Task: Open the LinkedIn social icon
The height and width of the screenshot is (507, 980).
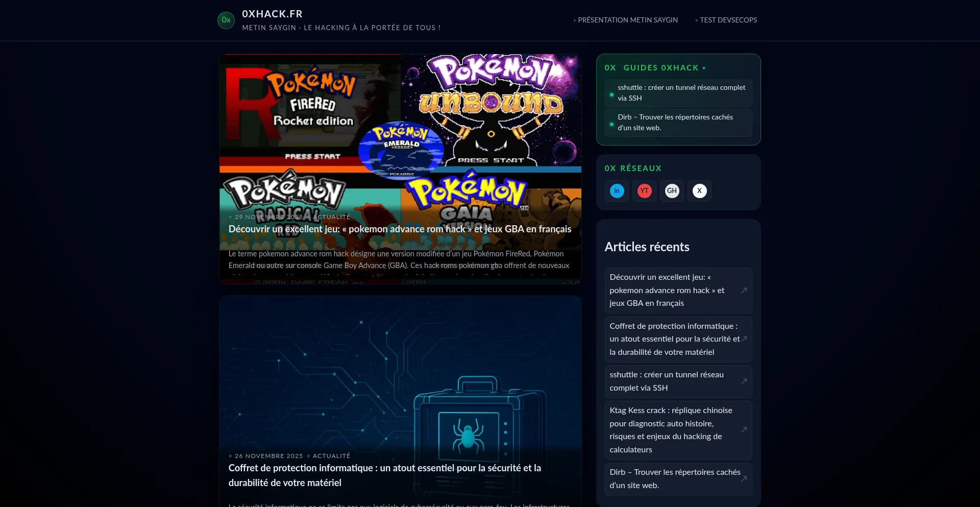Action: pos(617,191)
